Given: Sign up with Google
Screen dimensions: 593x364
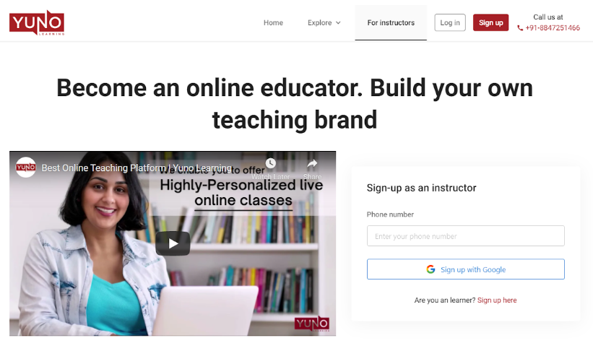Looking at the screenshot, I should pos(466,269).
